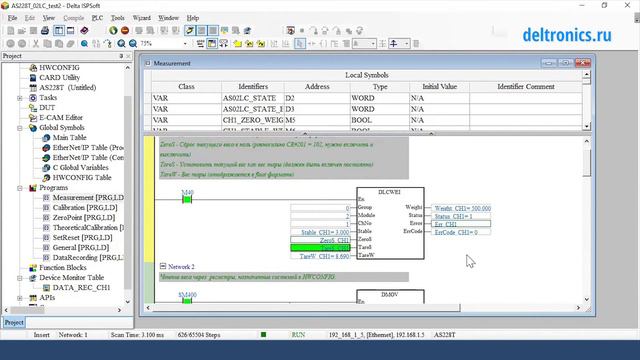
Task: Toggle the output window panel icon
Action: [71, 31]
